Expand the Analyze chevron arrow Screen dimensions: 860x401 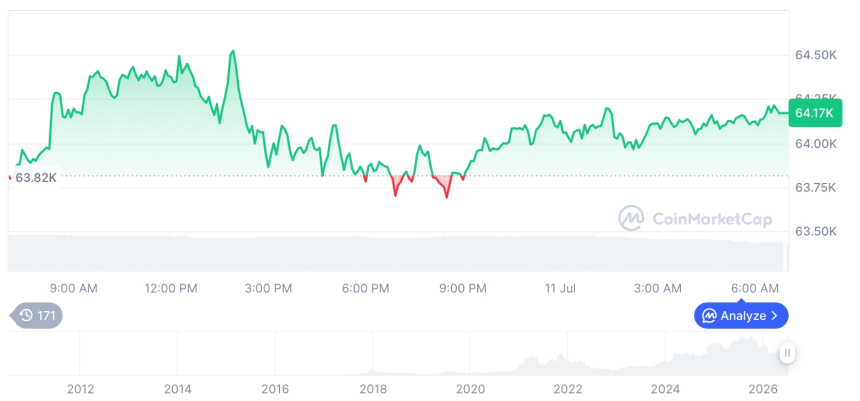774,315
